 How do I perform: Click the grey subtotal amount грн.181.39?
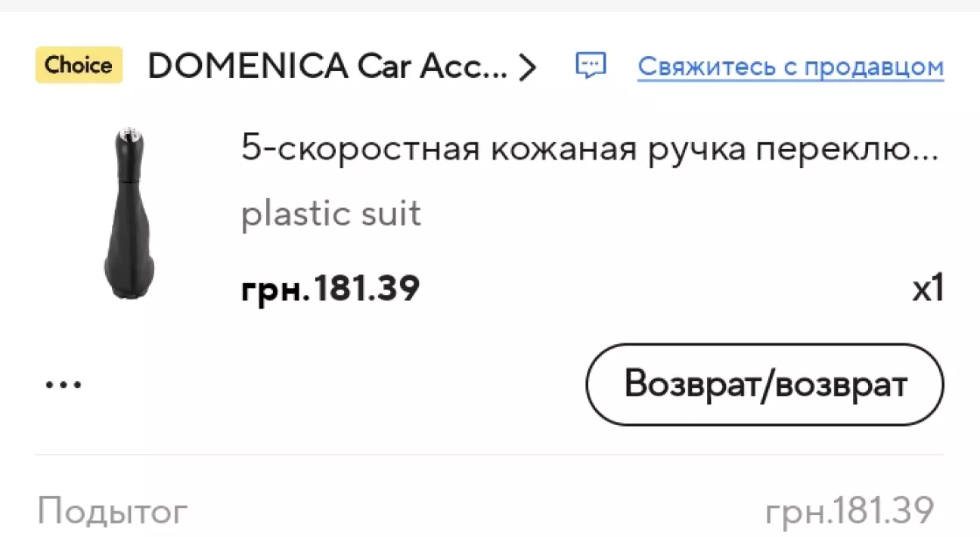click(850, 511)
